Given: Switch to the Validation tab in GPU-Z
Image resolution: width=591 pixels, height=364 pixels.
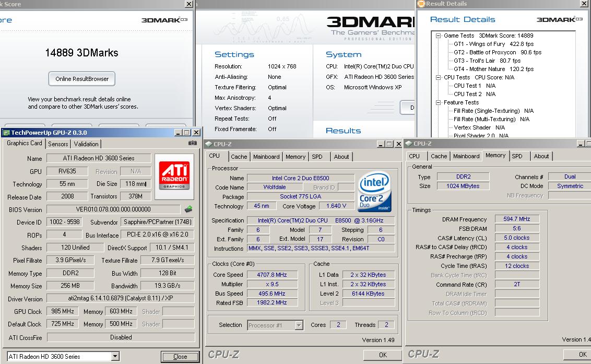Looking at the screenshot, I should tap(86, 144).
